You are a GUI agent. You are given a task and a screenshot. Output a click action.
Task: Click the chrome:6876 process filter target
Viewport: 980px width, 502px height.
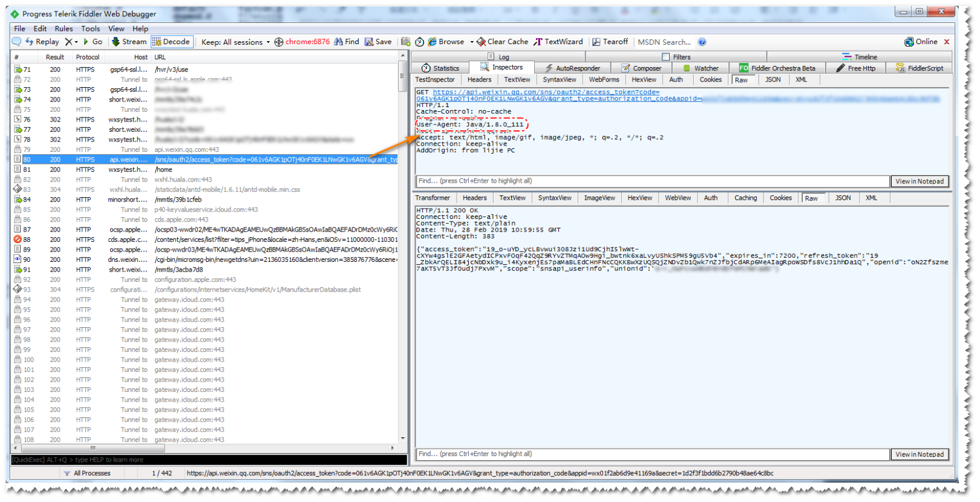point(302,42)
